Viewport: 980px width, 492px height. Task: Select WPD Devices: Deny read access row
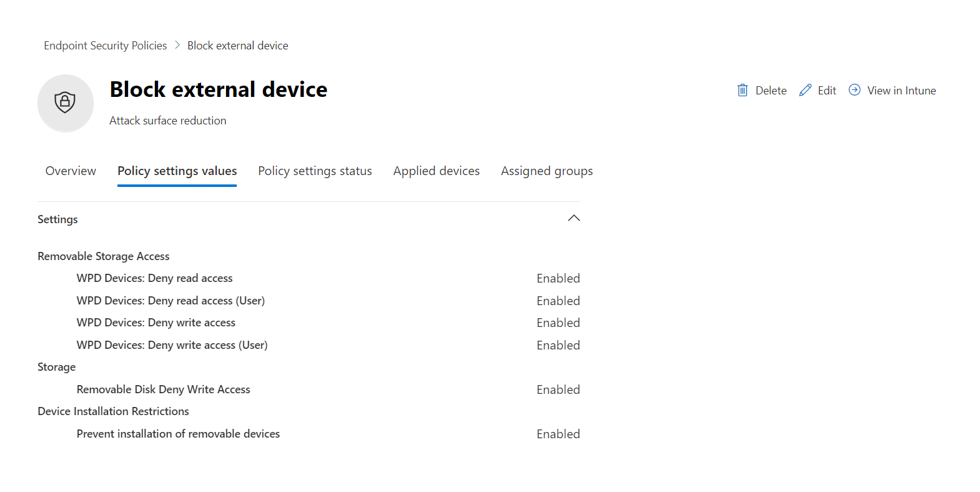click(x=309, y=278)
